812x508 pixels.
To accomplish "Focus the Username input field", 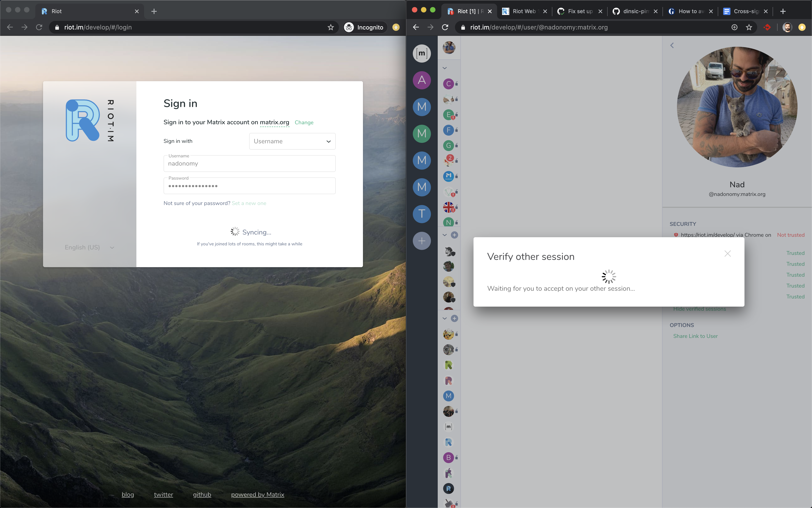I will [249, 164].
